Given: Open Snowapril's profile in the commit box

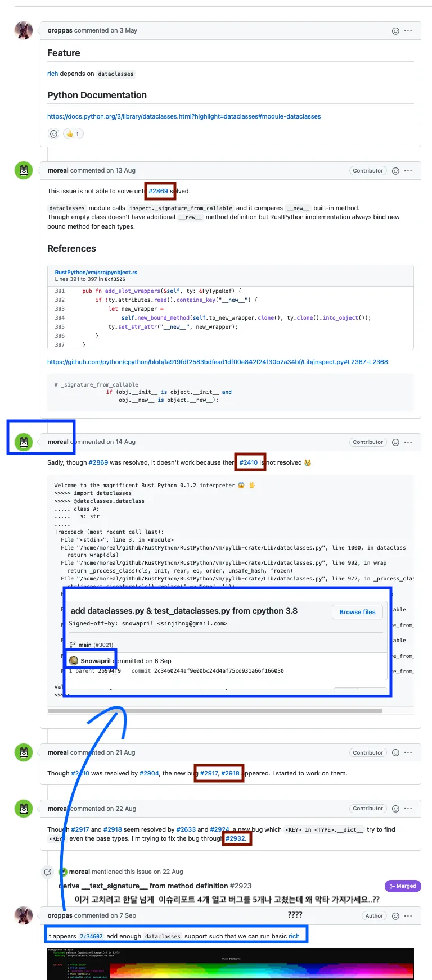Looking at the screenshot, I should click(x=96, y=661).
